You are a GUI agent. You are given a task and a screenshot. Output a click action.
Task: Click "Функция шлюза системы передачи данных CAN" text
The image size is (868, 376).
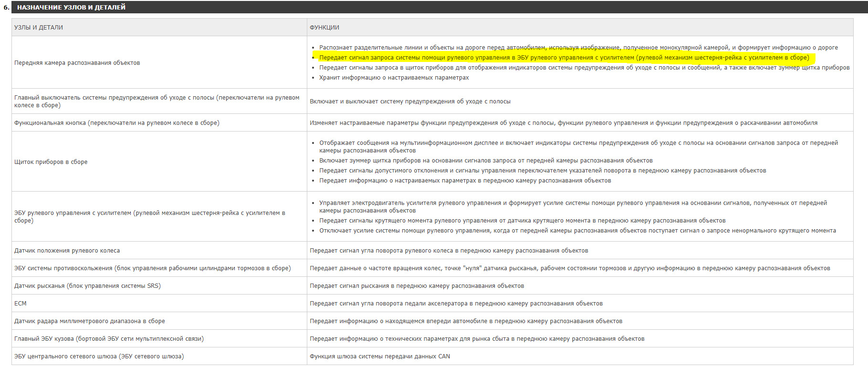(x=380, y=356)
